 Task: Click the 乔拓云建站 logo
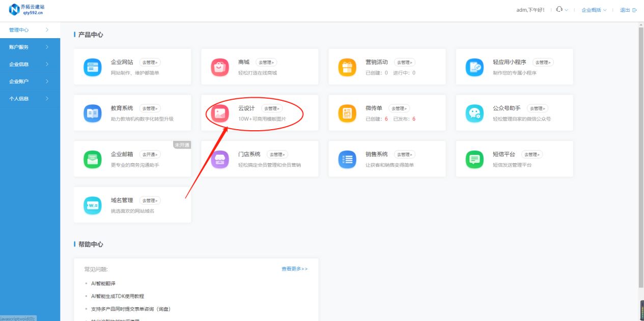(26, 9)
